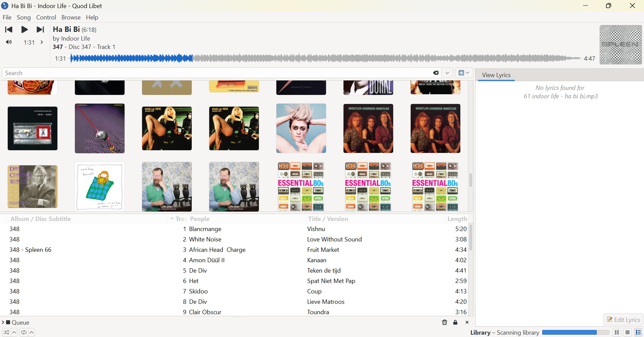Skip to the next track
The image size is (644, 337).
40,30
